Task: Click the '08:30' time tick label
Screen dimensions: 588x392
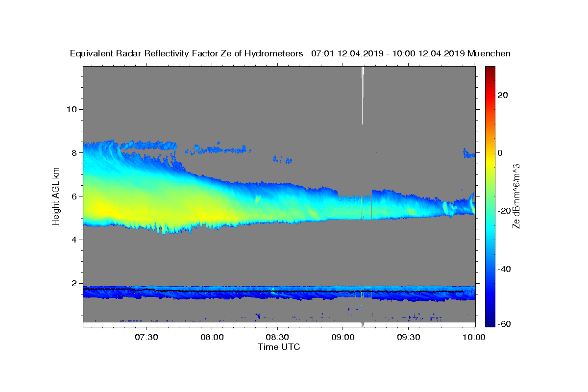Action: 277,337
